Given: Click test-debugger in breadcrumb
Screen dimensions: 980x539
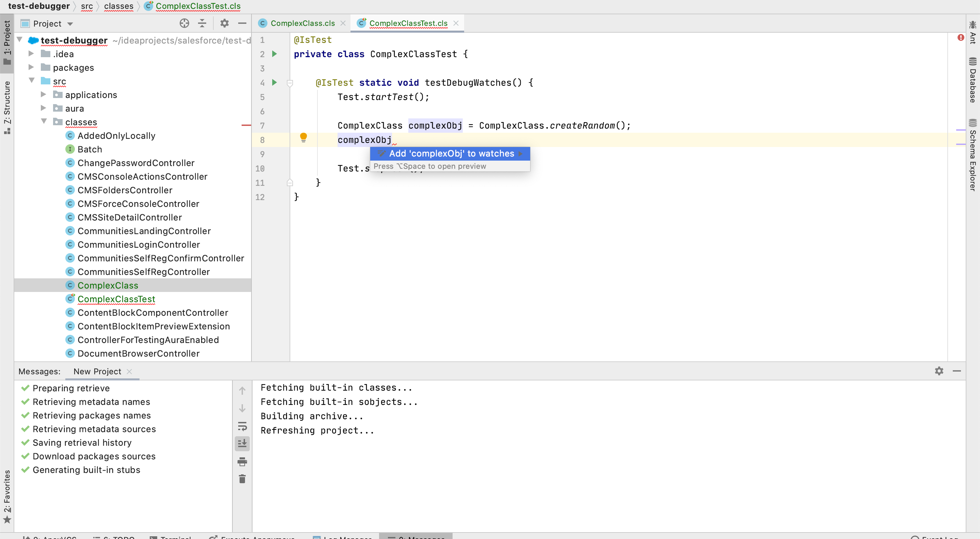Looking at the screenshot, I should pyautogui.click(x=39, y=6).
